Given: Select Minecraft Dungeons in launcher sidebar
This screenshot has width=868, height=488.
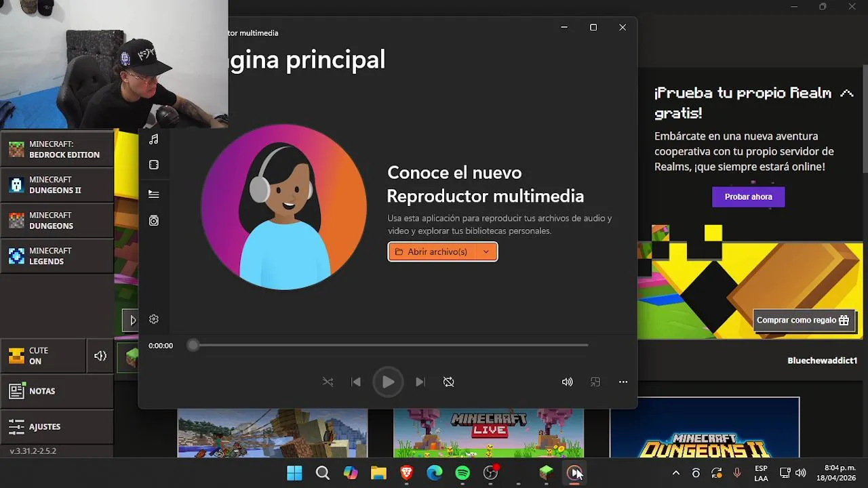Looking at the screenshot, I should (57, 220).
